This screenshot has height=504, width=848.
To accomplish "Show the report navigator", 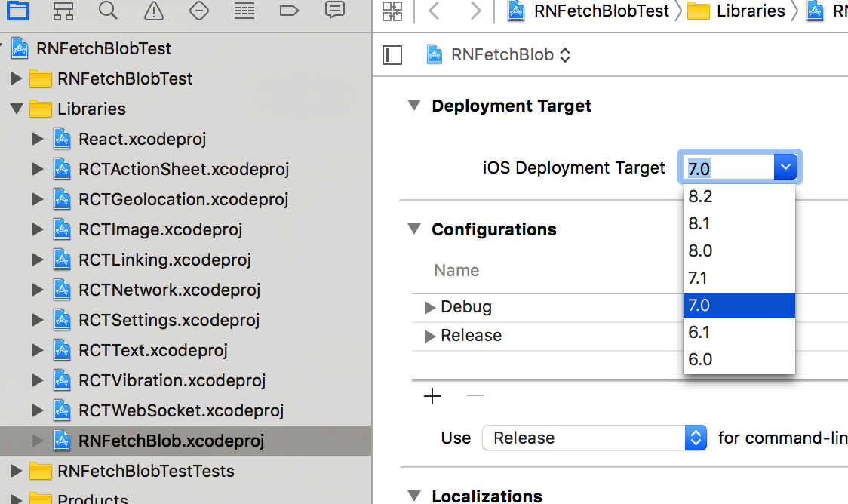I will pyautogui.click(x=334, y=11).
